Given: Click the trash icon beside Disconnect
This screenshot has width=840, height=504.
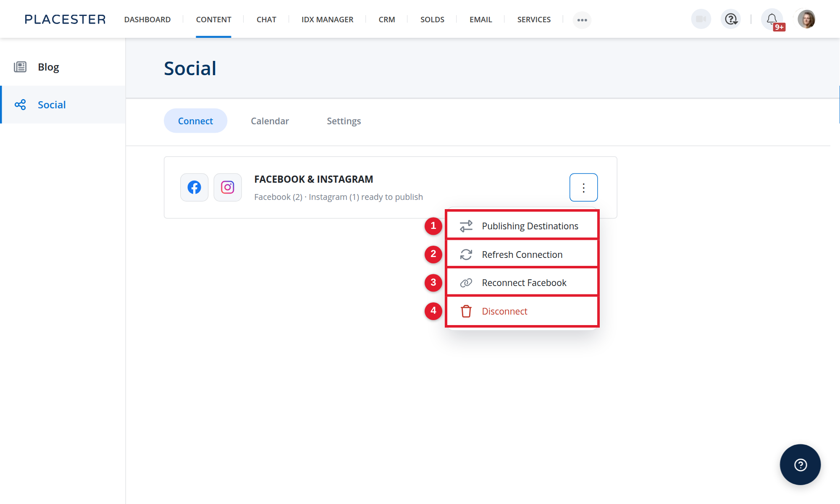Looking at the screenshot, I should [x=466, y=311].
